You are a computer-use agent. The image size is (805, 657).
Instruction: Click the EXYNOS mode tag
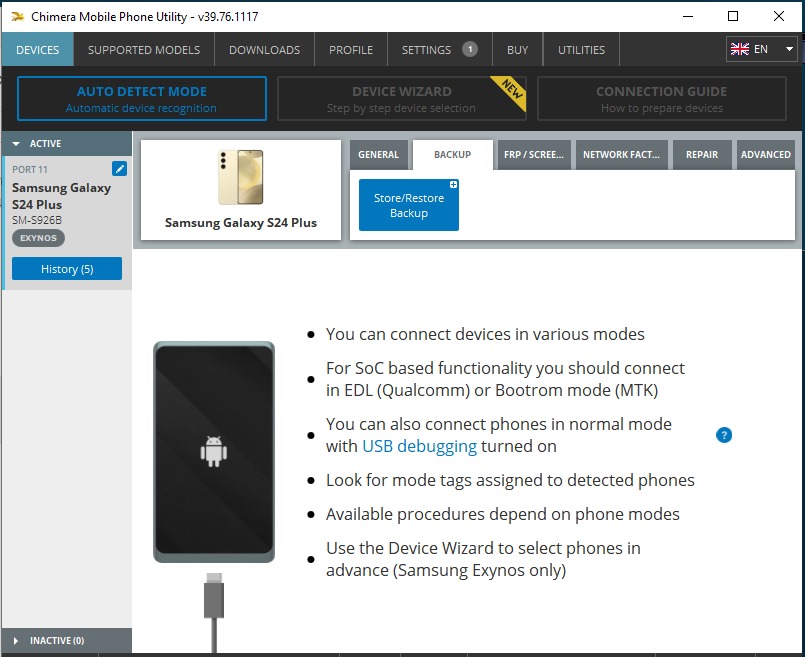[x=39, y=238]
